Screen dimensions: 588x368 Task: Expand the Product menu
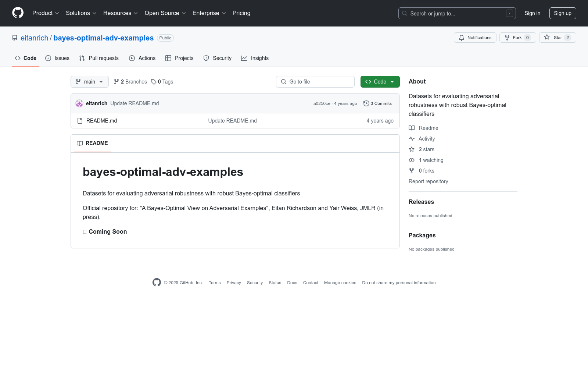tap(46, 13)
